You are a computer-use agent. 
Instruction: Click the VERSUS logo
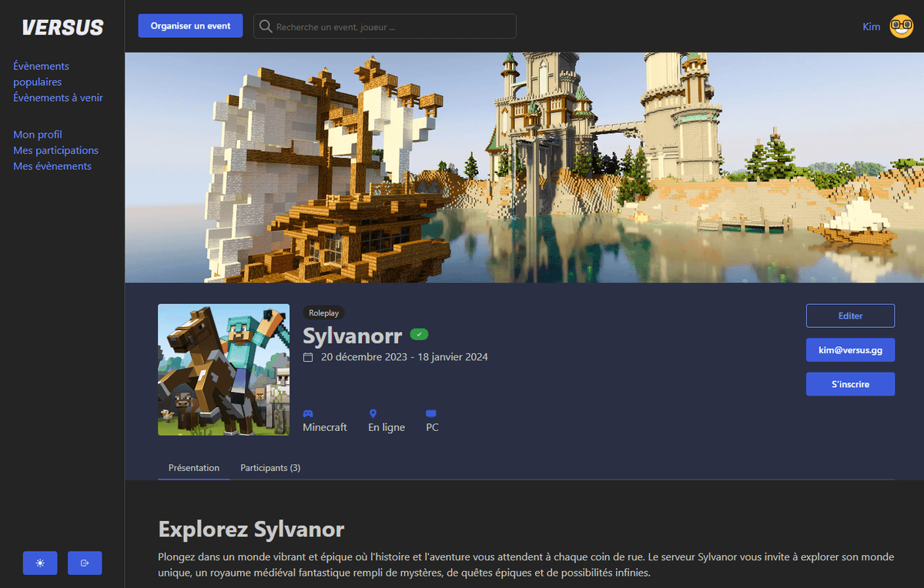pos(62,28)
